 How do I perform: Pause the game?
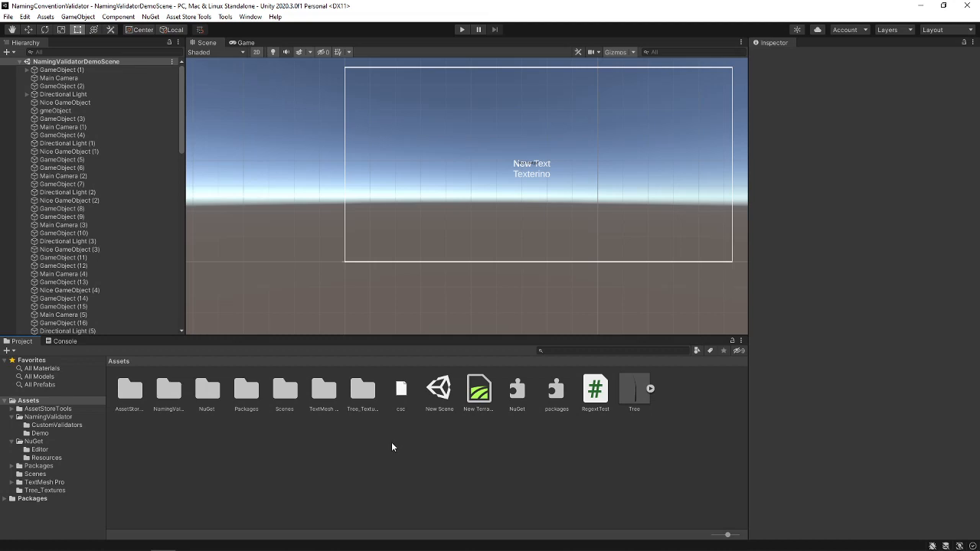(479, 30)
